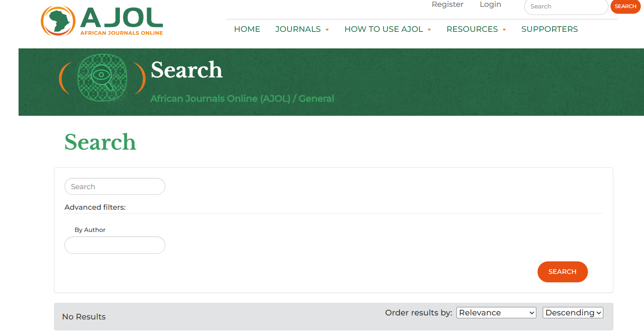Click the Advanced filters label
644x336 pixels.
[x=95, y=207]
